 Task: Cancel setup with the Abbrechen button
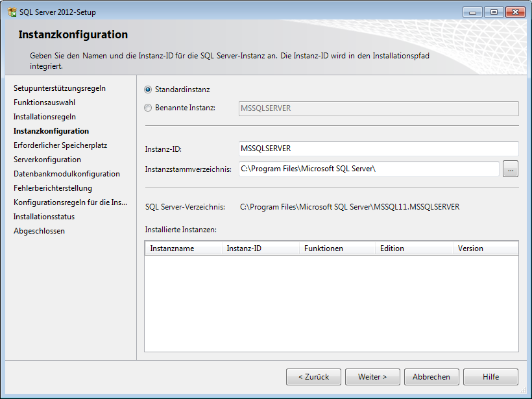tap(431, 377)
